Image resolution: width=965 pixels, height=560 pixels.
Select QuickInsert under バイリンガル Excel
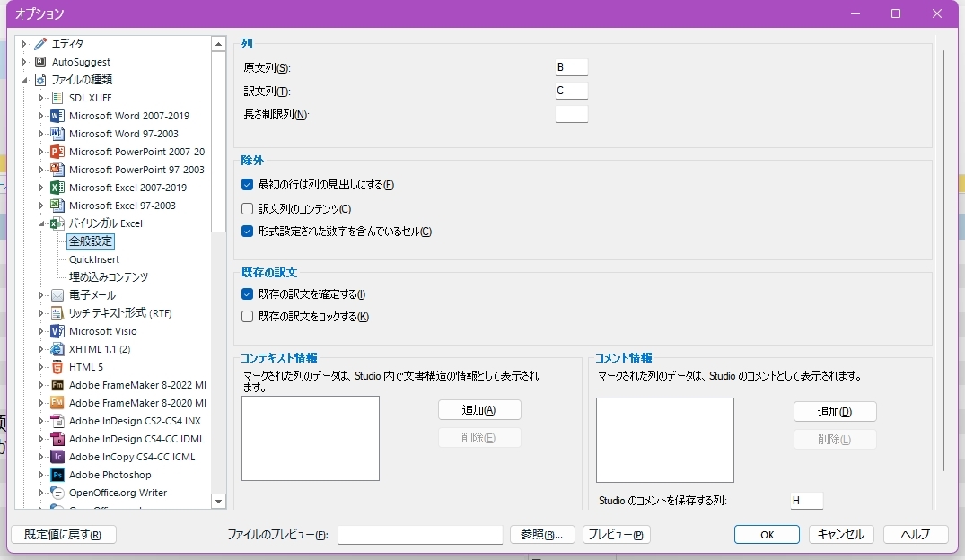(94, 259)
